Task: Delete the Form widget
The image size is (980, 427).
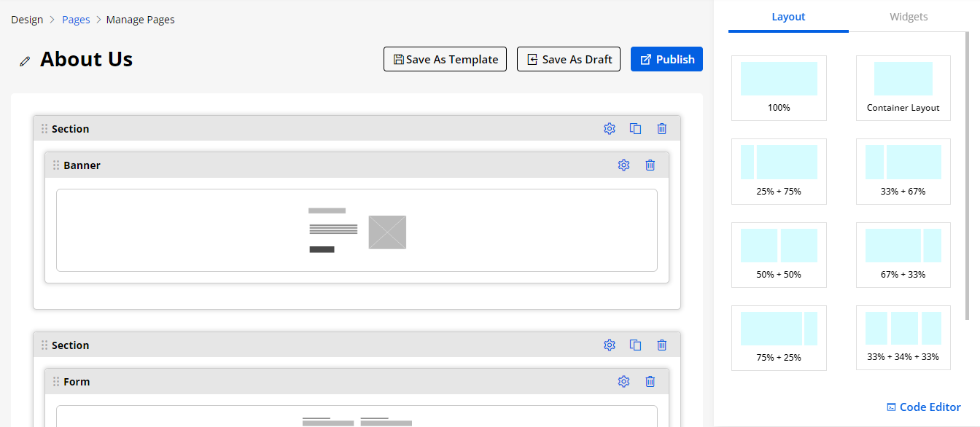Action: (650, 382)
